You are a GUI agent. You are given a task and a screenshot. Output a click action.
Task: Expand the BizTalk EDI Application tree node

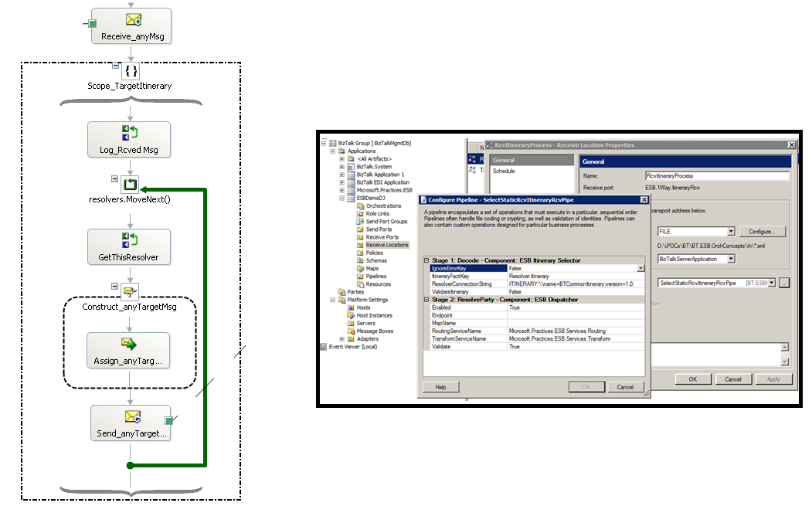pyautogui.click(x=341, y=182)
